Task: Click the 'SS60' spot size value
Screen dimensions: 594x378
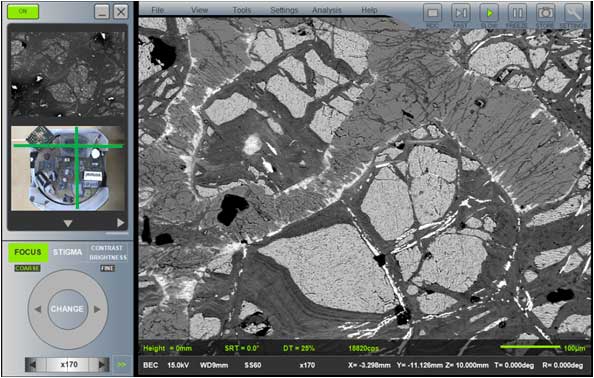Action: pos(253,366)
